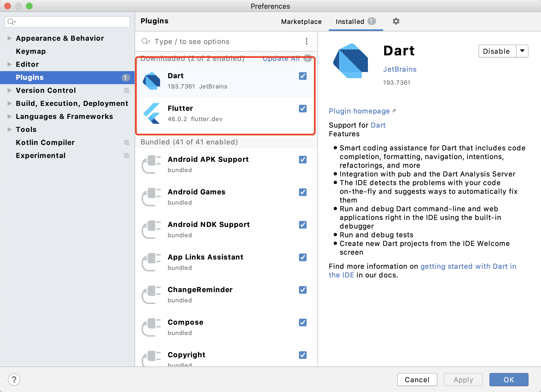This screenshot has height=392, width=541.
Task: Click the Cancel button
Action: click(417, 380)
